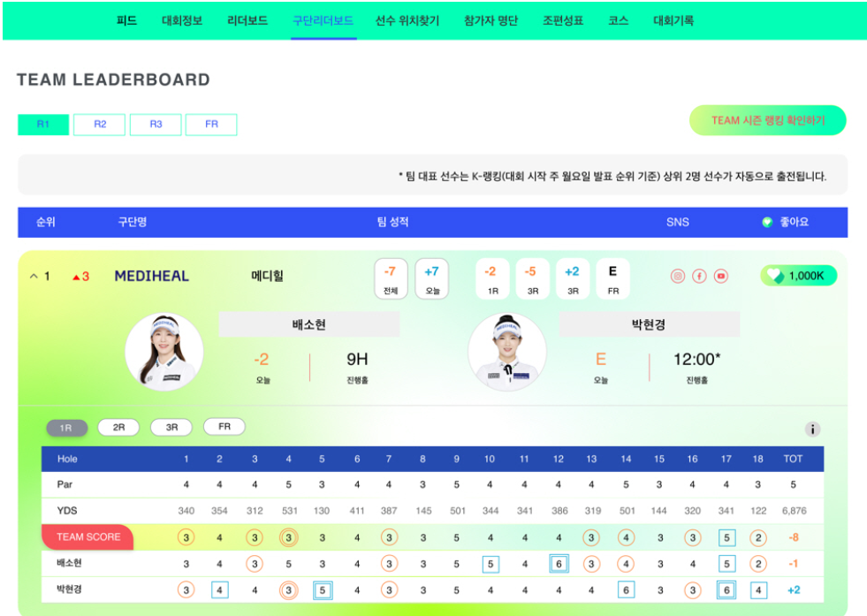Open 피드 menu tab
The image size is (867, 616).
coord(126,20)
